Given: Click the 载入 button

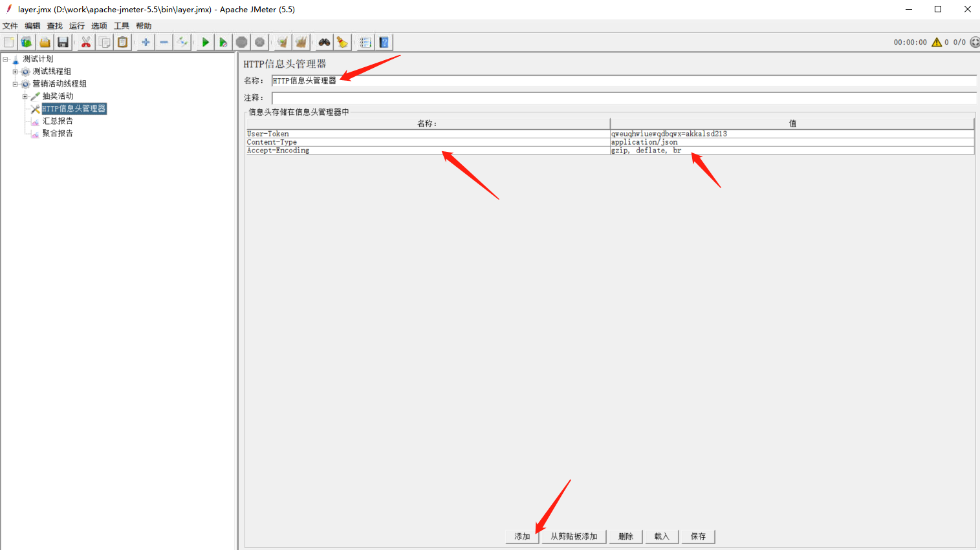Looking at the screenshot, I should (x=662, y=536).
